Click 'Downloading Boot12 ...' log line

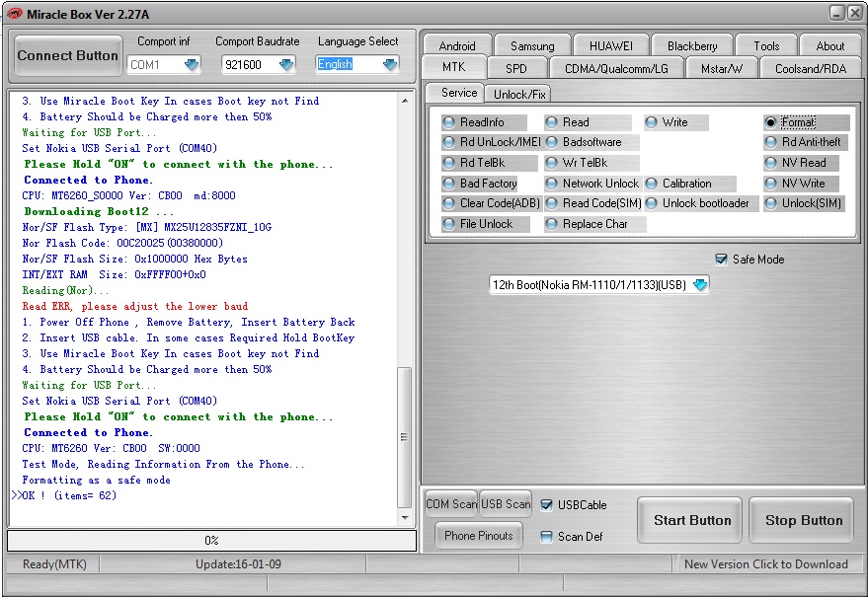tap(99, 211)
